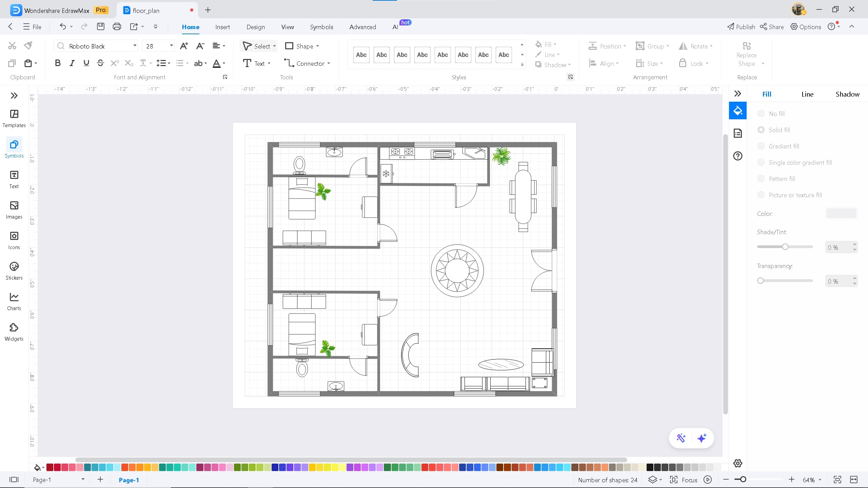Add a new page with plus button

click(100, 480)
